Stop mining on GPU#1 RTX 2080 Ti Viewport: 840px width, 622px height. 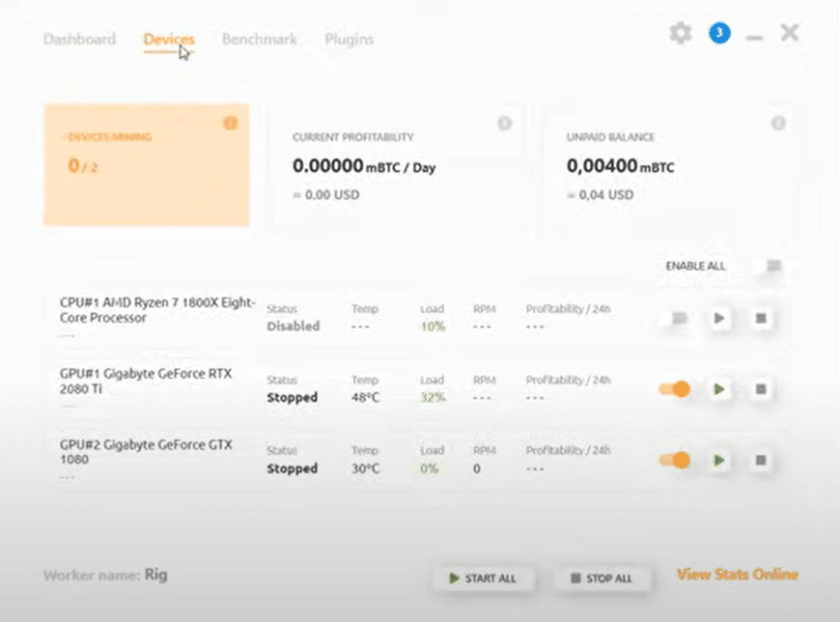[760, 389]
